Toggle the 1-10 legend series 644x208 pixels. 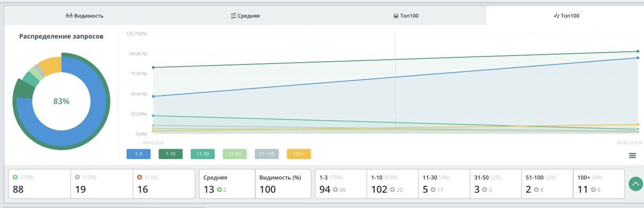[x=171, y=154]
